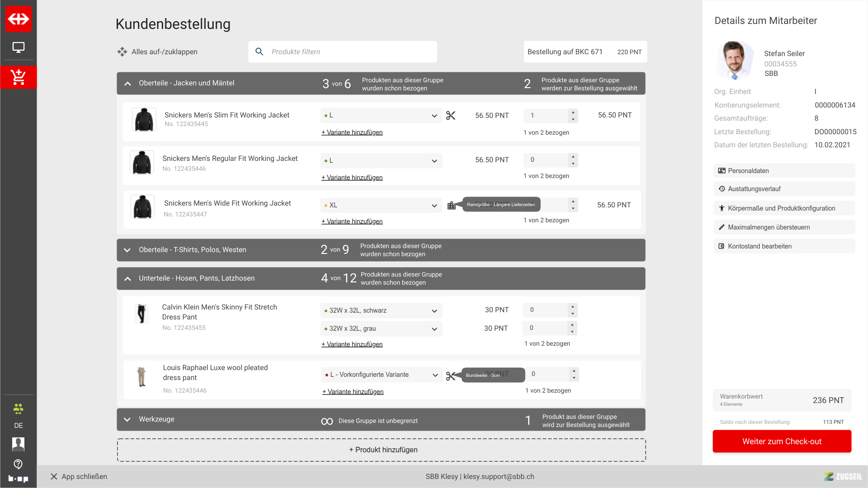The width and height of the screenshot is (868, 488).
Task: Open the monitor icon in sidebar
Action: click(x=19, y=47)
